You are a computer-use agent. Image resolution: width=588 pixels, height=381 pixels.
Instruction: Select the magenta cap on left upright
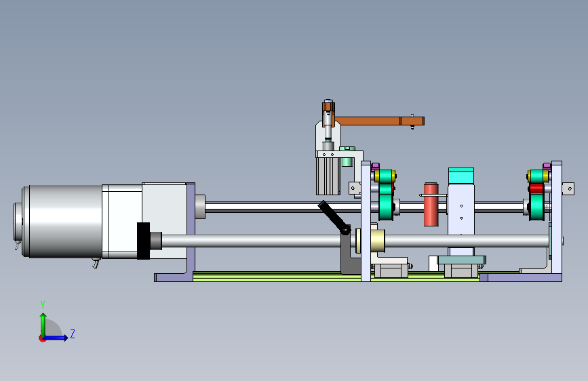[x=375, y=166]
